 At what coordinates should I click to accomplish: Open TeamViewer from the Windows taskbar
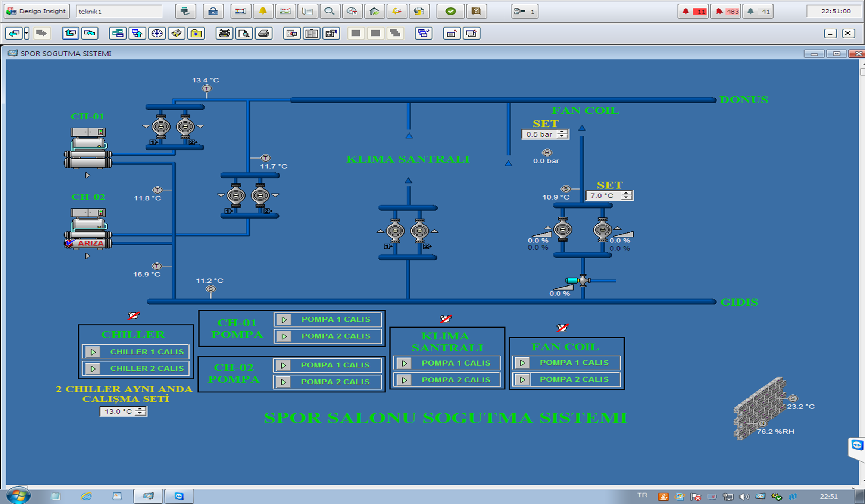179,496
